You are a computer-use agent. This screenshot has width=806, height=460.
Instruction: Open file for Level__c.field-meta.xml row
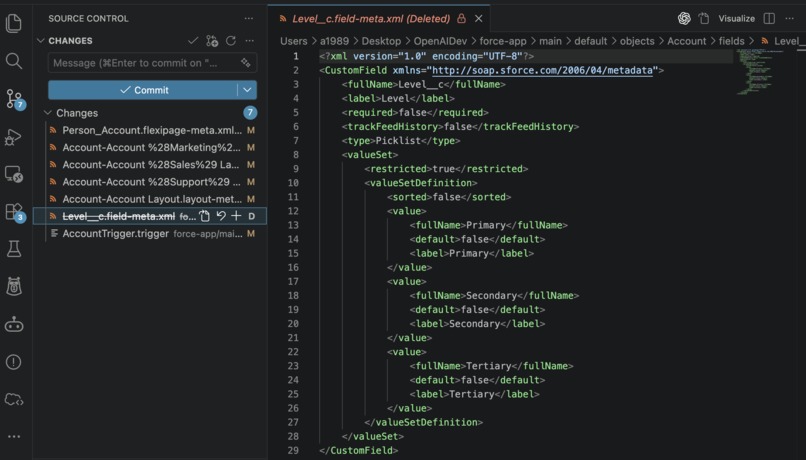pyautogui.click(x=205, y=216)
